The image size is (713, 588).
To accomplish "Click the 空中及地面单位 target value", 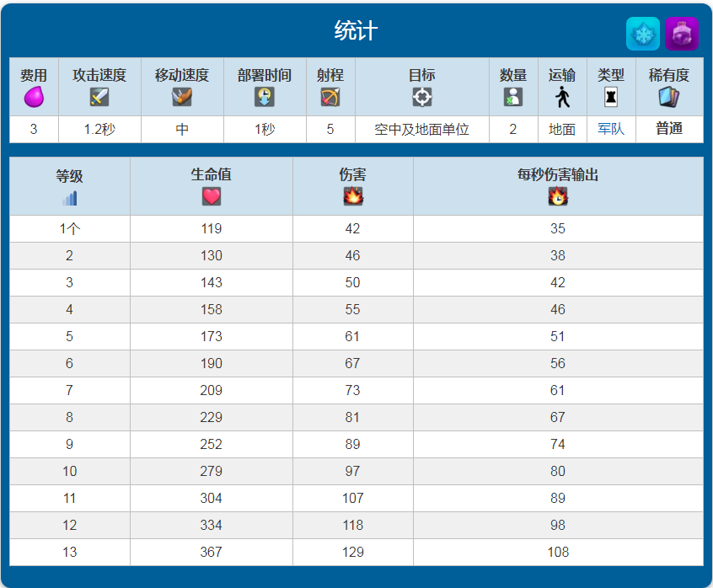I will tap(422, 130).
